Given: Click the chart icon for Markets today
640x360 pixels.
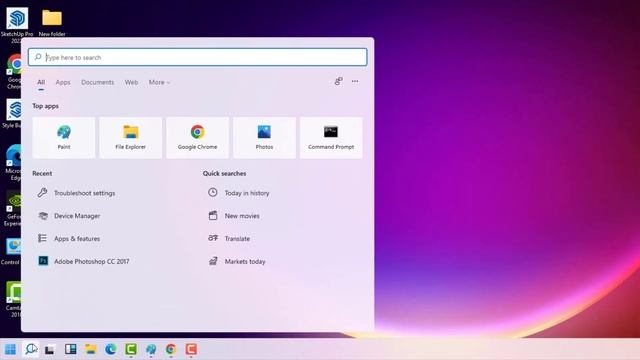Looking at the screenshot, I should pyautogui.click(x=213, y=261).
